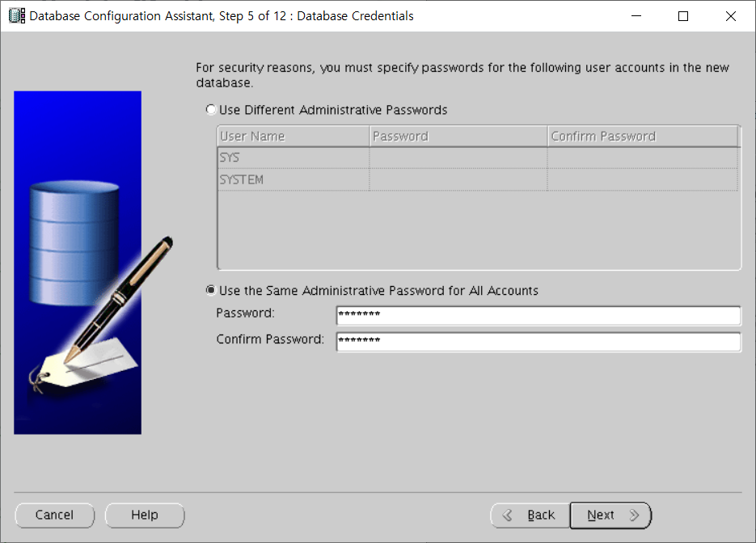Click the Confirm Password input field

(x=538, y=342)
